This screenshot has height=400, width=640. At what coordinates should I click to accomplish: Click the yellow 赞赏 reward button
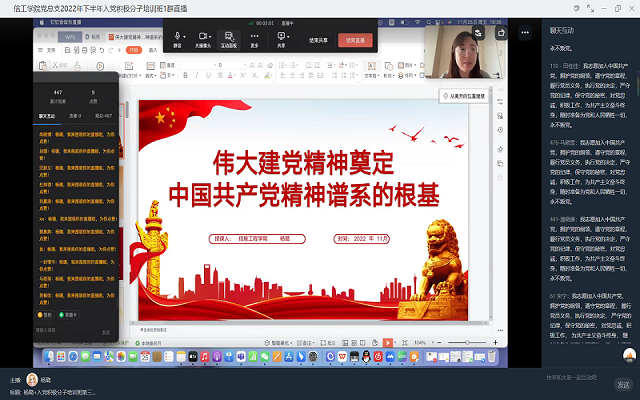click(x=45, y=315)
